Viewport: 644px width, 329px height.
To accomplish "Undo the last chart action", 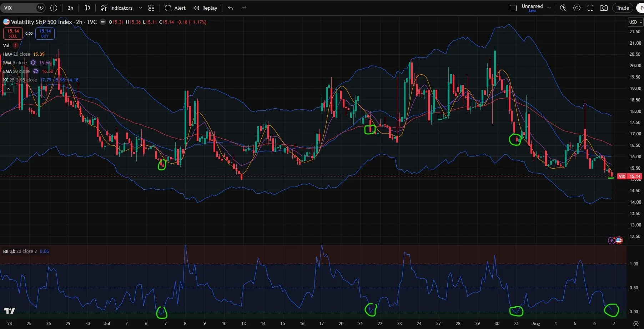I will (x=231, y=8).
